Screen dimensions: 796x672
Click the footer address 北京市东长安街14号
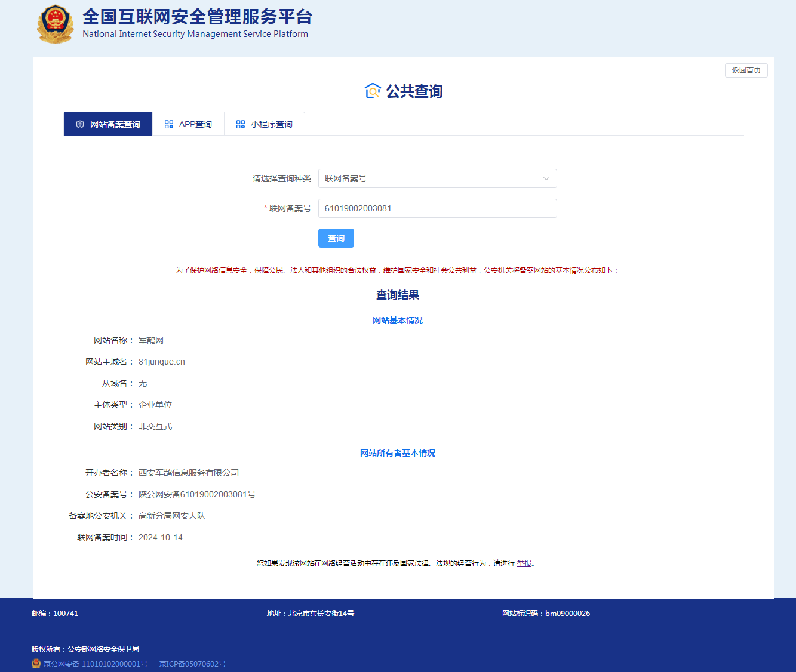click(321, 614)
